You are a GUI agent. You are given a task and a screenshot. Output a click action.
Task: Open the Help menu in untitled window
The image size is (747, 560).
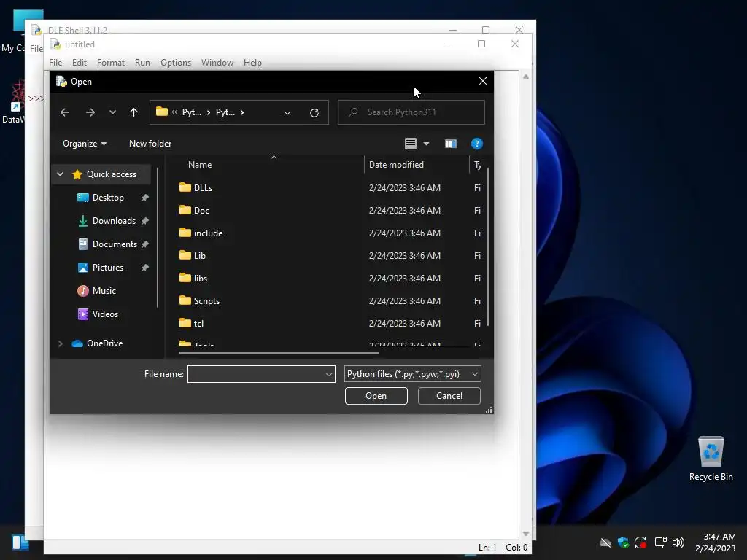coord(252,63)
